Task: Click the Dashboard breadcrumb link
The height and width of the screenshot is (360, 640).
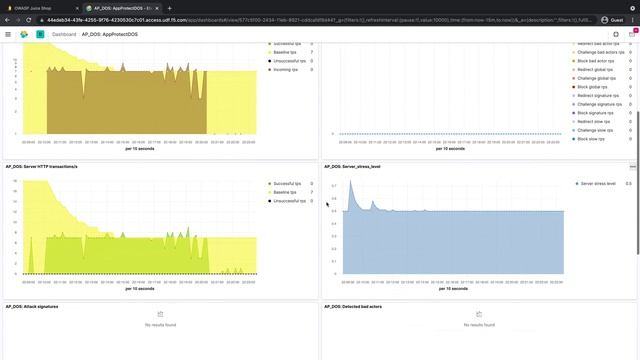Action: click(64, 34)
